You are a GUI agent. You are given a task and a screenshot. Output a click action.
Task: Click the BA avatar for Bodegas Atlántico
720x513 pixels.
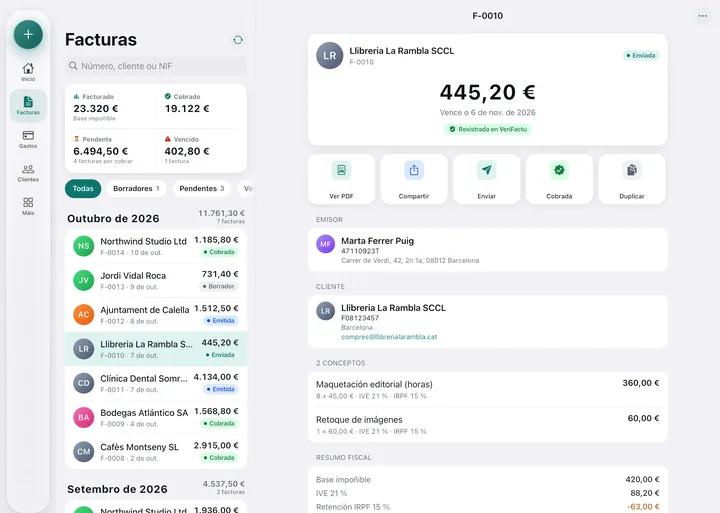click(84, 417)
